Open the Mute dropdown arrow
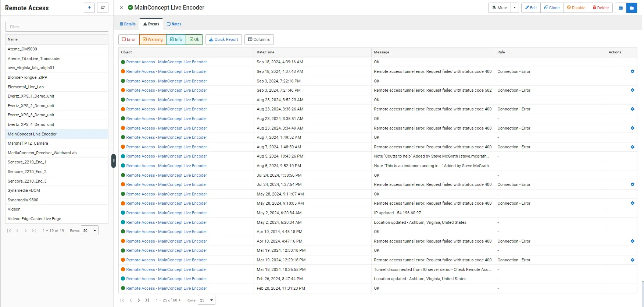The image size is (644, 307). [x=515, y=8]
